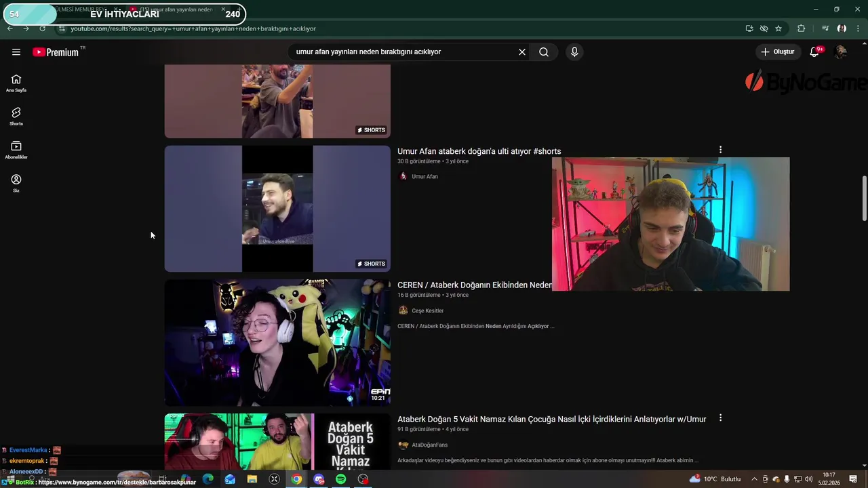Open Chrome media controls icon
Image resolution: width=868 pixels, height=488 pixels.
tap(825, 28)
